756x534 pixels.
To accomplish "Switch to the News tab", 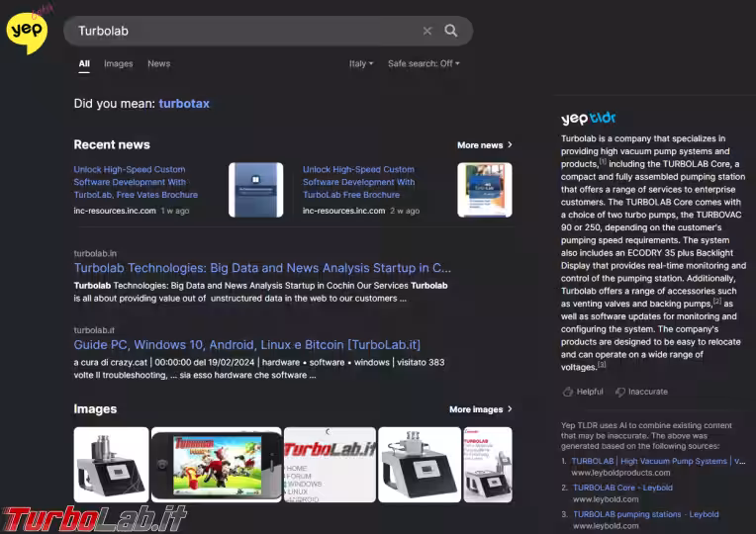I will click(x=158, y=63).
